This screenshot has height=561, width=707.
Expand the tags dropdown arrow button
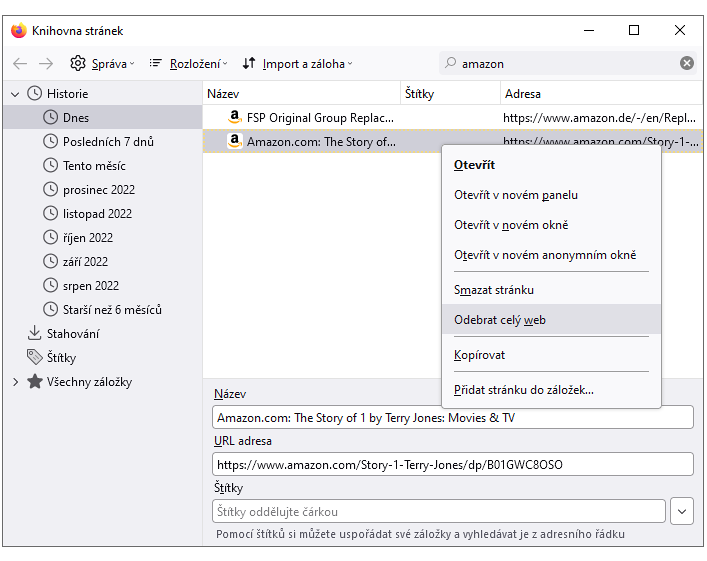682,511
